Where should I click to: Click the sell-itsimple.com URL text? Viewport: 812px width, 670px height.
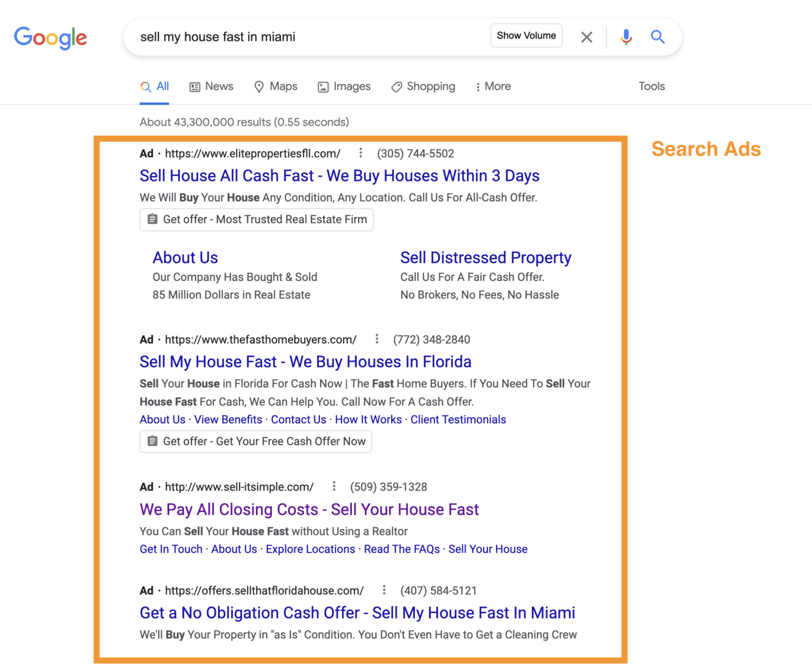click(x=240, y=487)
